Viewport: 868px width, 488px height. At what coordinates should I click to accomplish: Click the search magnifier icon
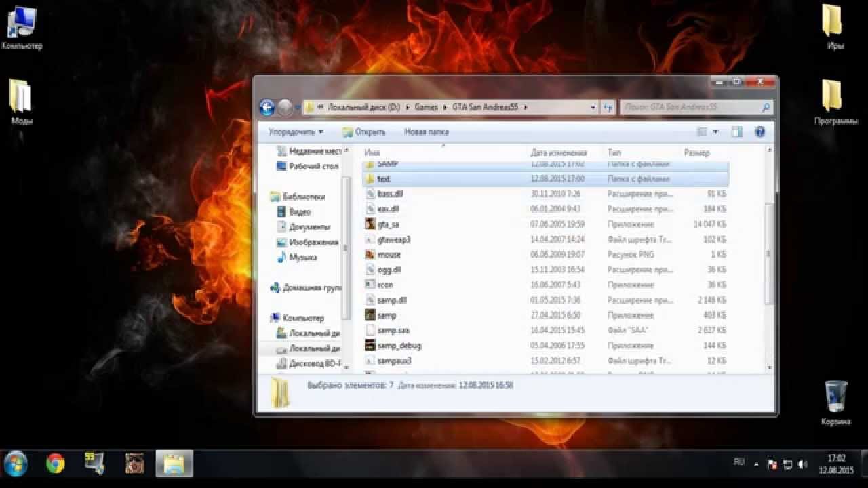pyautogui.click(x=766, y=107)
